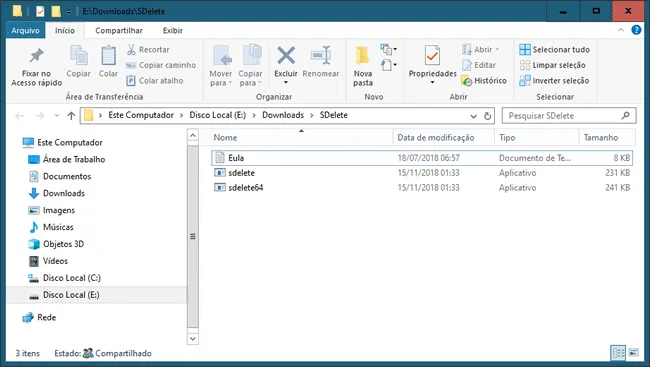Open the Mover para dropdown
This screenshot has height=367, width=650.
pyautogui.click(x=221, y=66)
